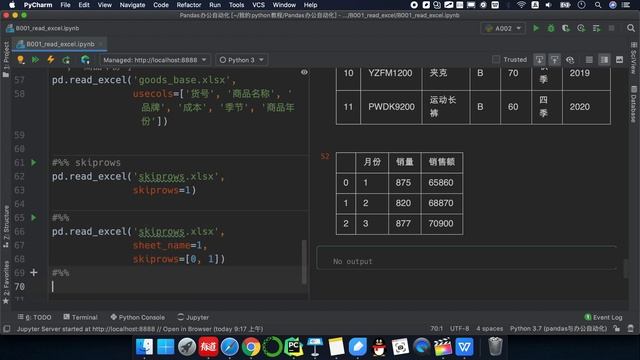The height and width of the screenshot is (360, 640).
Task: Open the Jupyter tool window
Action: (x=193, y=317)
